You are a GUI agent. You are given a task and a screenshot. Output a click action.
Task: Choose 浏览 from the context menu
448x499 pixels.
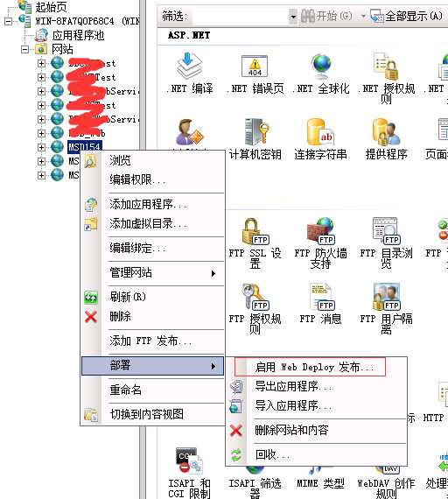tap(153, 160)
